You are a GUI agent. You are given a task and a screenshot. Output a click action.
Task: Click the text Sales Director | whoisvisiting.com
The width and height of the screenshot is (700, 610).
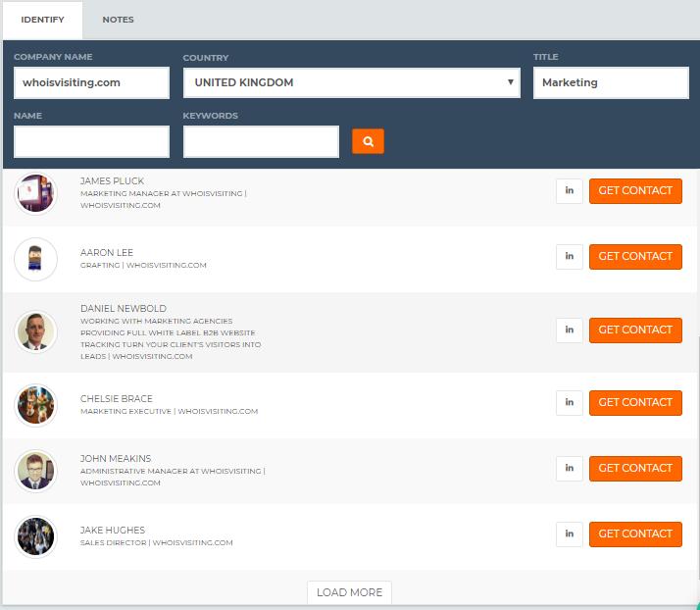point(156,542)
